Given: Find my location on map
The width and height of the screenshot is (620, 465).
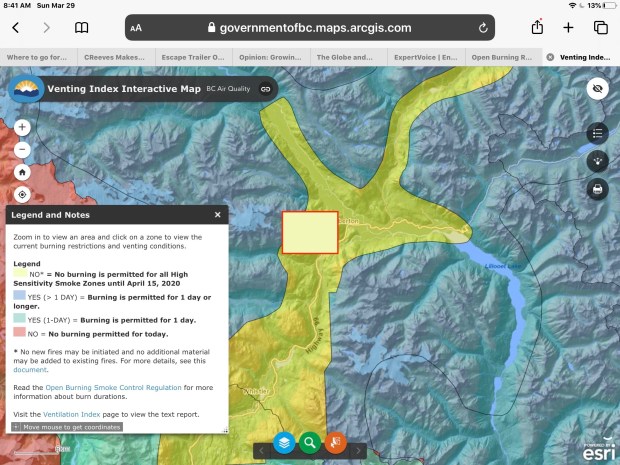Looking at the screenshot, I should 23,194.
